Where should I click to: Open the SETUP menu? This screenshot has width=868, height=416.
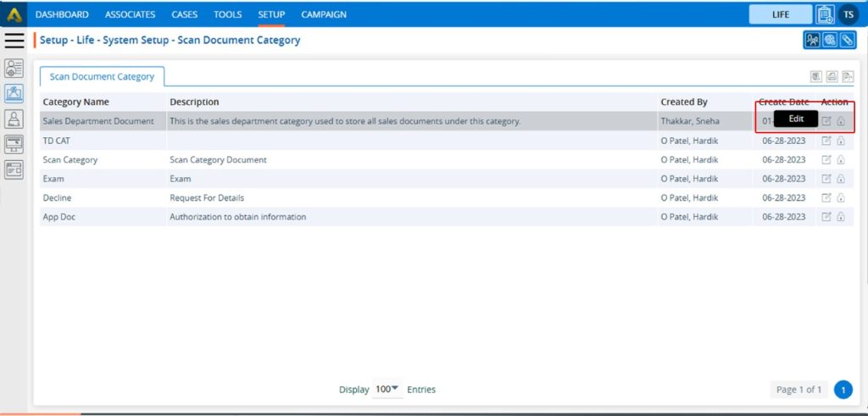(x=271, y=14)
